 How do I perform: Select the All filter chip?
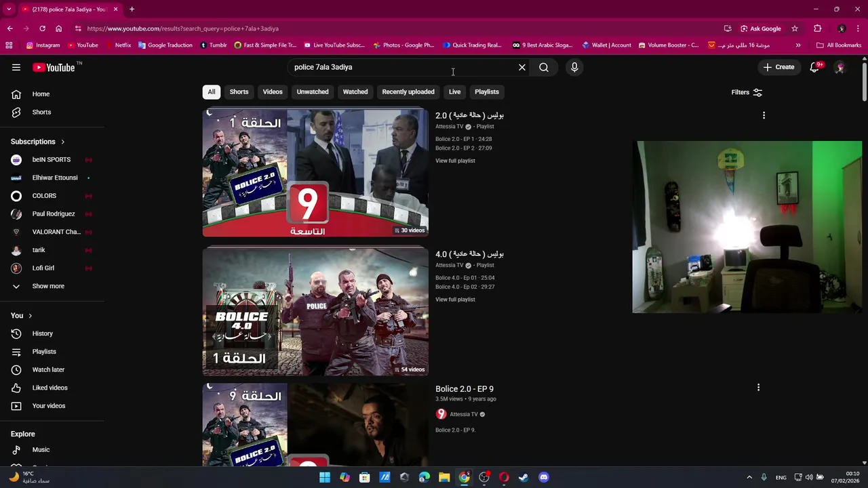pyautogui.click(x=212, y=91)
